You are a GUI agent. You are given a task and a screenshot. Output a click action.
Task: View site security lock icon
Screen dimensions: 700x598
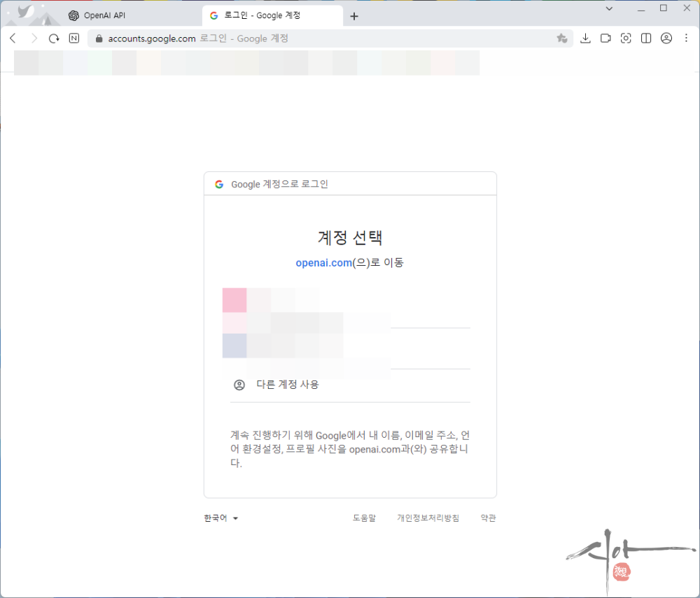click(99, 38)
